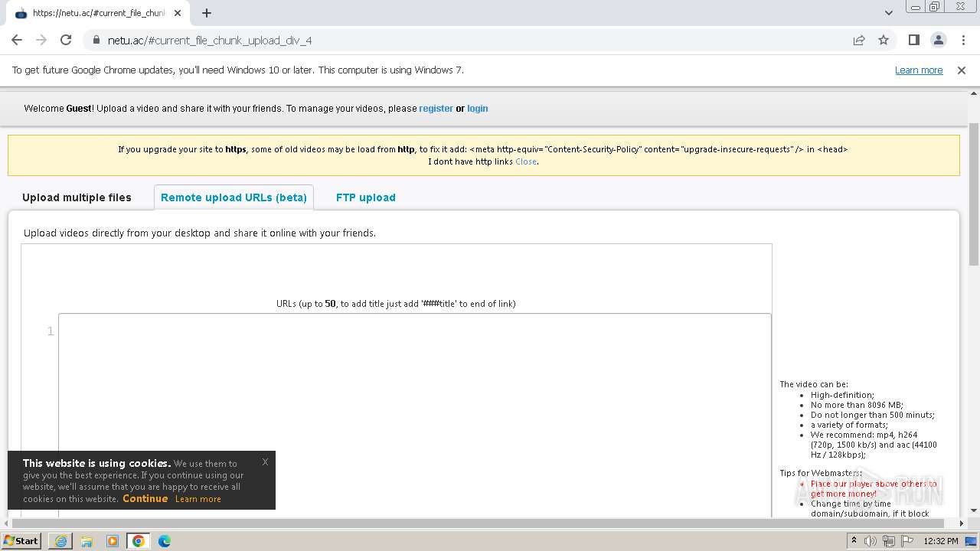The height and width of the screenshot is (551, 980).
Task: Open the Windows Start menu
Action: tap(21, 540)
